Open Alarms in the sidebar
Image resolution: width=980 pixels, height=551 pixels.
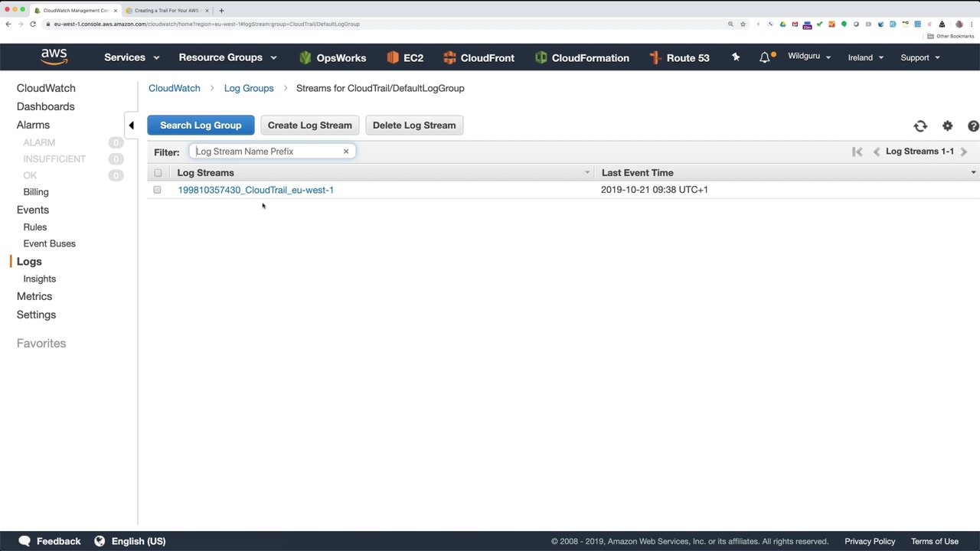click(x=33, y=125)
